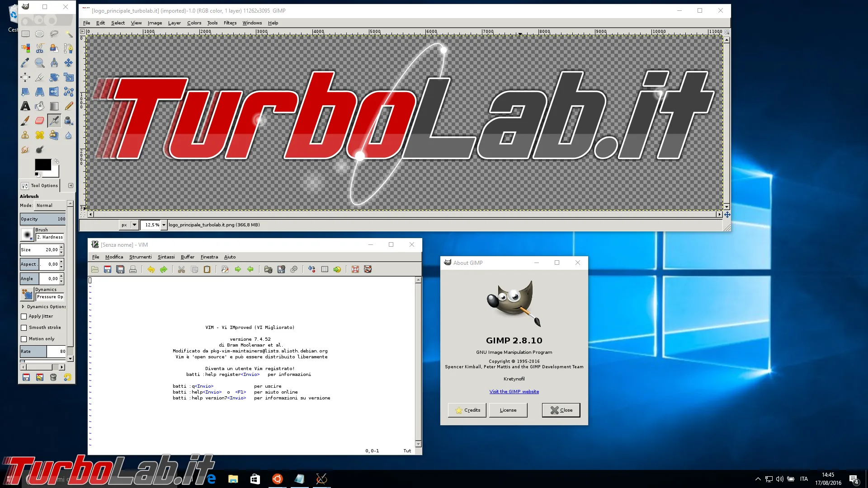868x488 pixels.
Task: Click the Undo arrow in VIM toolbar
Action: point(151,269)
